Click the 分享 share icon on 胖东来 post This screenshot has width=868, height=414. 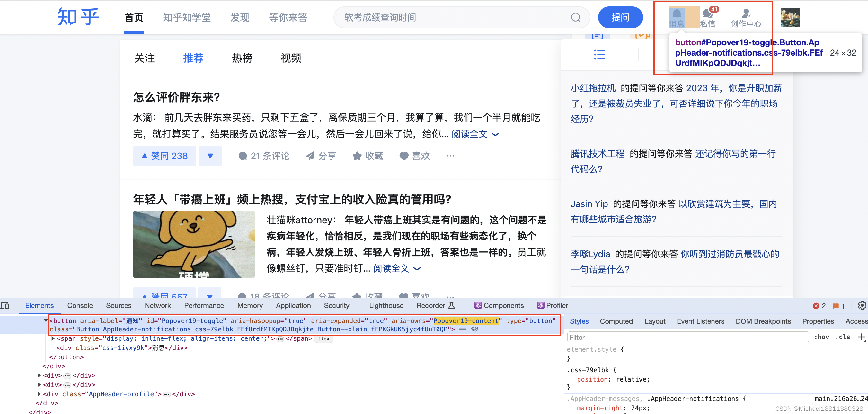(x=310, y=156)
